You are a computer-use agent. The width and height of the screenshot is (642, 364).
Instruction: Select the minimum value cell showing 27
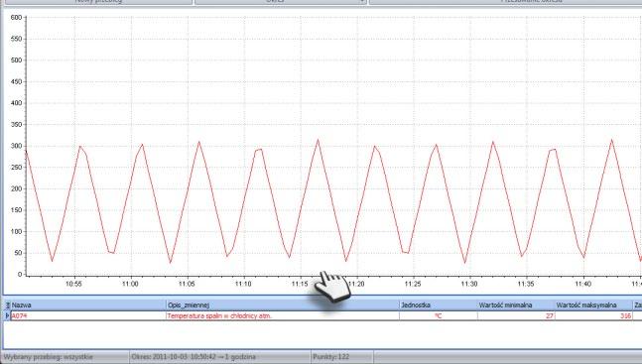pos(516,315)
